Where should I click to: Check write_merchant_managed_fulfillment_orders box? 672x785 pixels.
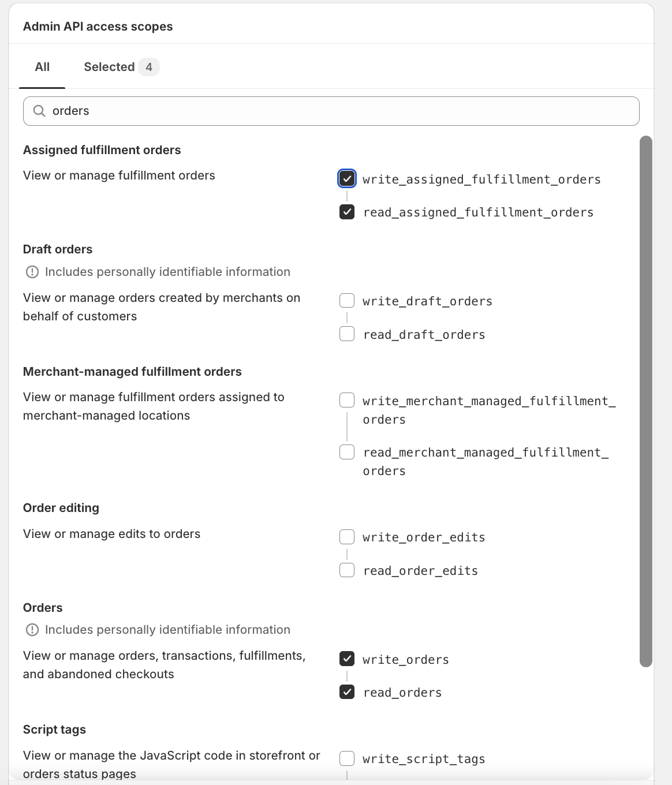(x=347, y=401)
